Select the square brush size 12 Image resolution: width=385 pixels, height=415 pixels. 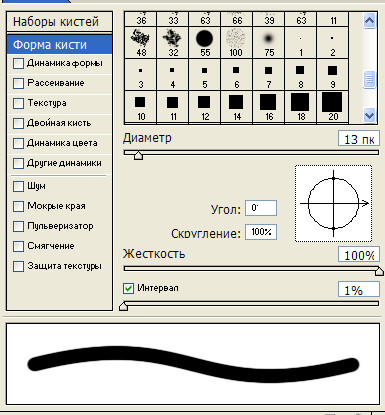[x=205, y=107]
